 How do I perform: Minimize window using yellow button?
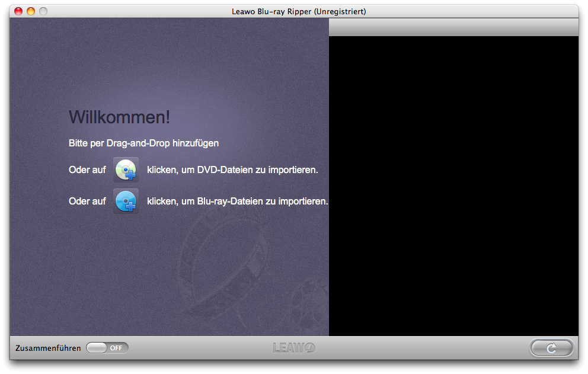pyautogui.click(x=31, y=11)
